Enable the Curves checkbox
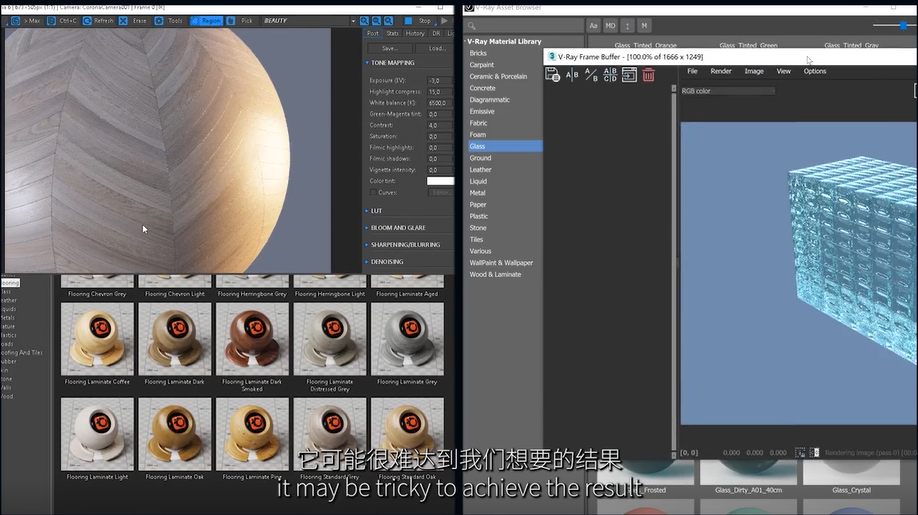 (x=373, y=193)
